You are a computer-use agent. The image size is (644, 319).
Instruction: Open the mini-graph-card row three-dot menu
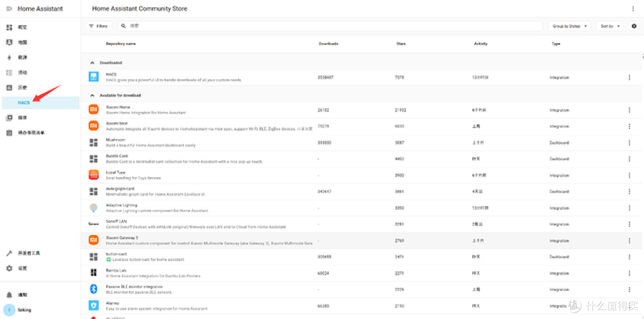(x=629, y=192)
